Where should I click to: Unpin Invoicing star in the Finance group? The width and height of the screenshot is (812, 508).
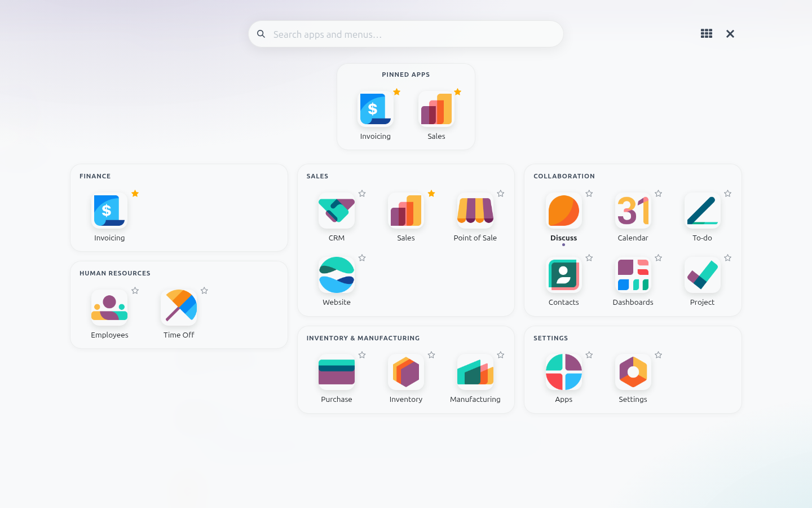135,194
